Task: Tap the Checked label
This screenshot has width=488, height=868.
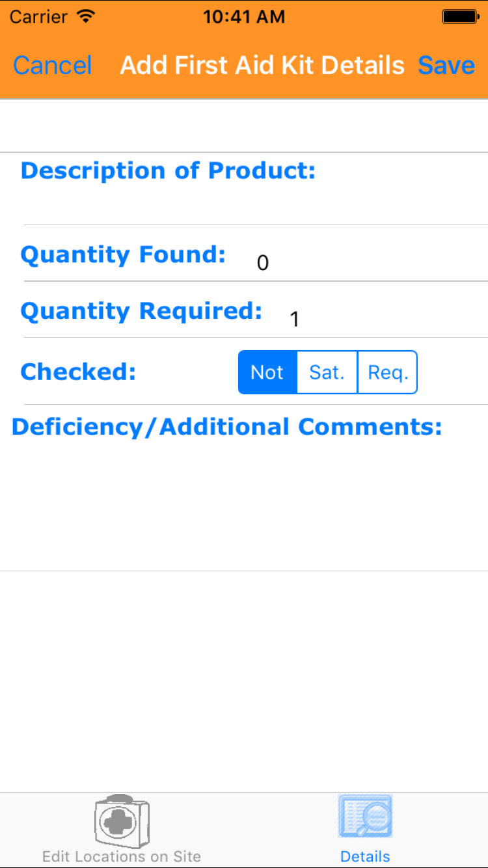Action: pyautogui.click(x=78, y=372)
